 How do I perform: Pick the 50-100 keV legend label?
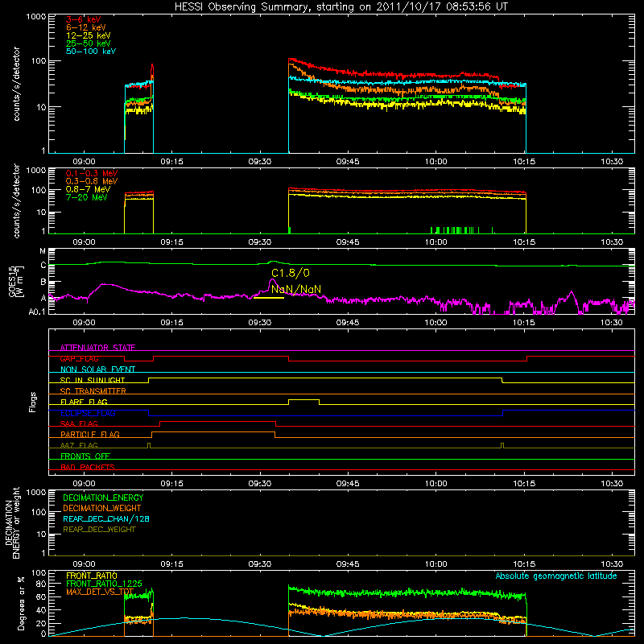pyautogui.click(x=91, y=52)
